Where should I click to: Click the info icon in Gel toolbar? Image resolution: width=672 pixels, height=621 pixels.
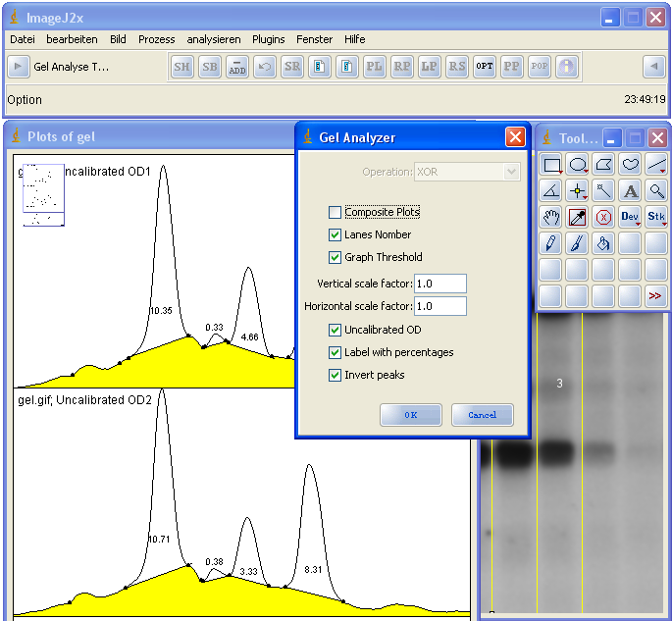567,67
